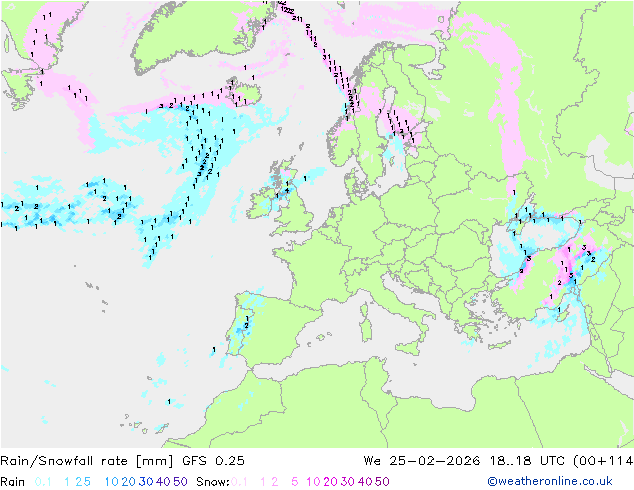This screenshot has width=634, height=490.
Task: Select Rain legend value 1
Action: coord(67,482)
